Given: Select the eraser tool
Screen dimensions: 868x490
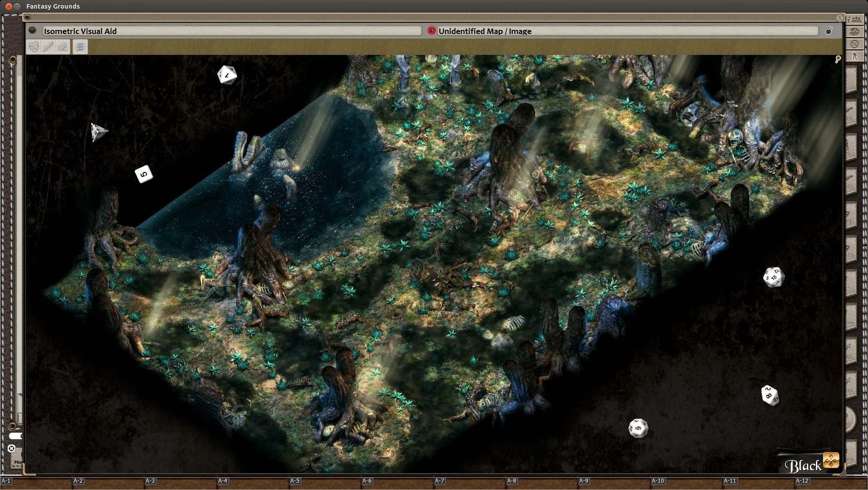Looking at the screenshot, I should (x=63, y=47).
